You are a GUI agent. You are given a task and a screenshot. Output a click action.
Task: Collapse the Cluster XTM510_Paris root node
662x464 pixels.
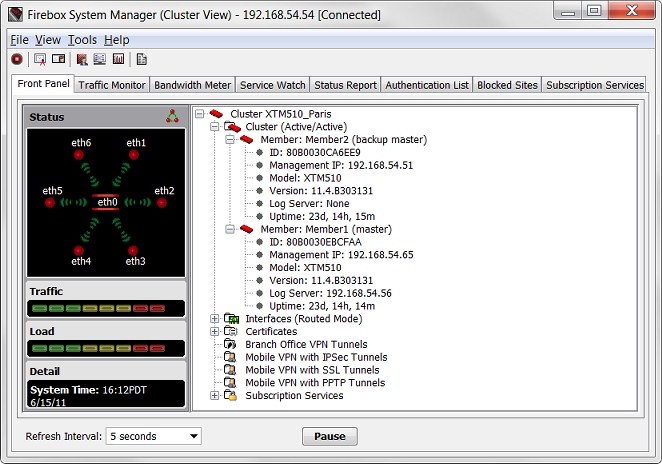pyautogui.click(x=200, y=114)
